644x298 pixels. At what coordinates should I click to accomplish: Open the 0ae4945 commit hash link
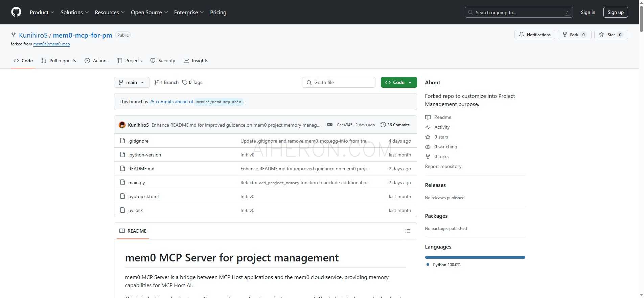click(345, 125)
